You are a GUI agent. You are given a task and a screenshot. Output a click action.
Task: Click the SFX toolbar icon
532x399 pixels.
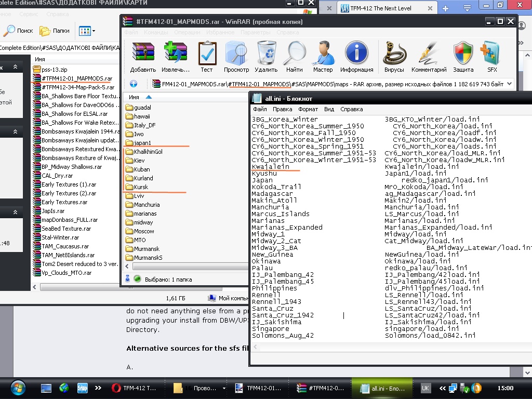(492, 54)
